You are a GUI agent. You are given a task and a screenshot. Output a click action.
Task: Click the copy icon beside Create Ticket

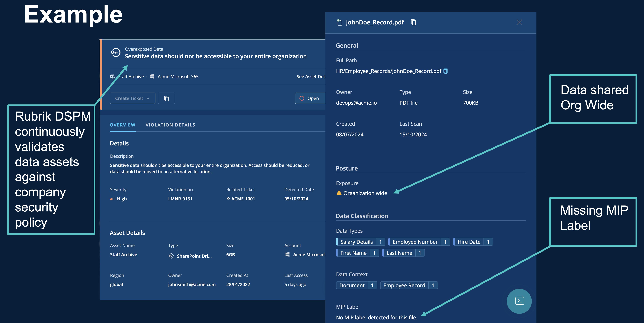pos(167,98)
